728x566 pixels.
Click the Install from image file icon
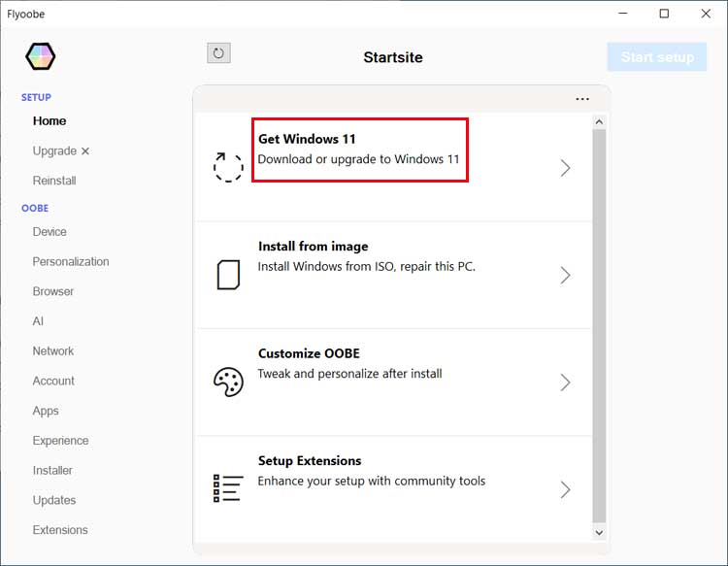click(228, 275)
